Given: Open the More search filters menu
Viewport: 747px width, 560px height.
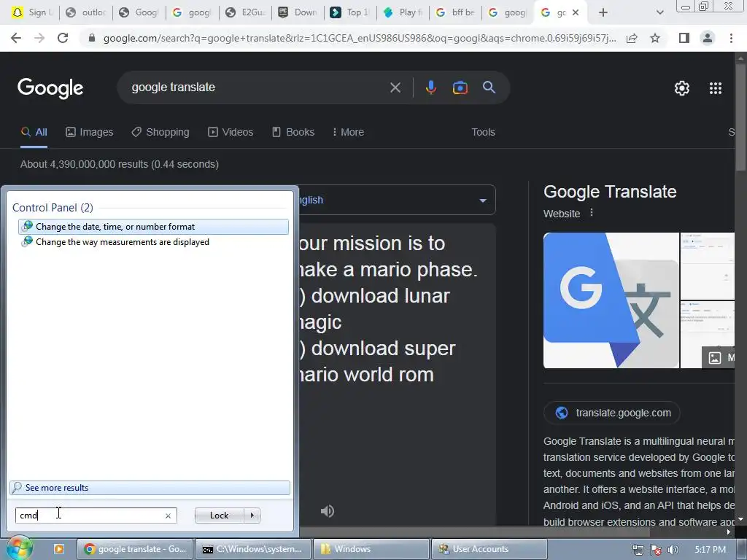Looking at the screenshot, I should tap(348, 132).
